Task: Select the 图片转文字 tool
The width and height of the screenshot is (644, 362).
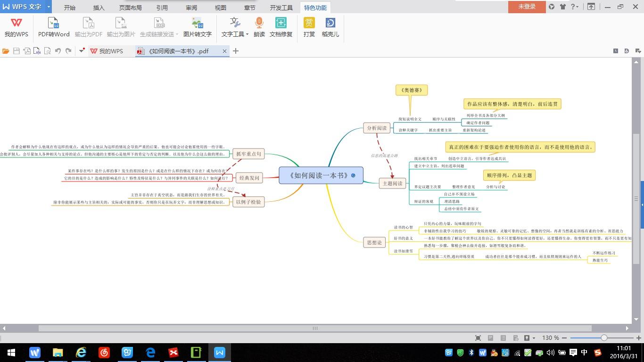Action: pos(198,27)
